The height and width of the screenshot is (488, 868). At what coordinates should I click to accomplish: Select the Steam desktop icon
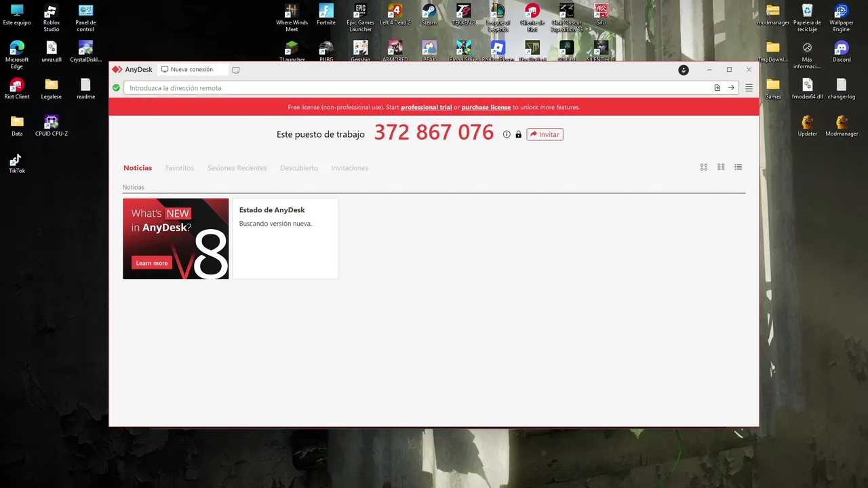[429, 15]
